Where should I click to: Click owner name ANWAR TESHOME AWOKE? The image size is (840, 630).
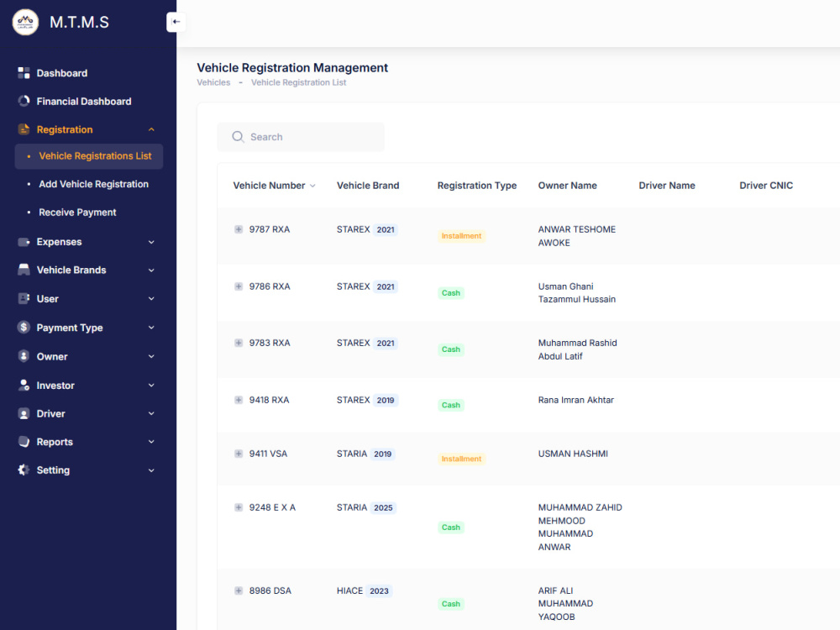point(576,236)
